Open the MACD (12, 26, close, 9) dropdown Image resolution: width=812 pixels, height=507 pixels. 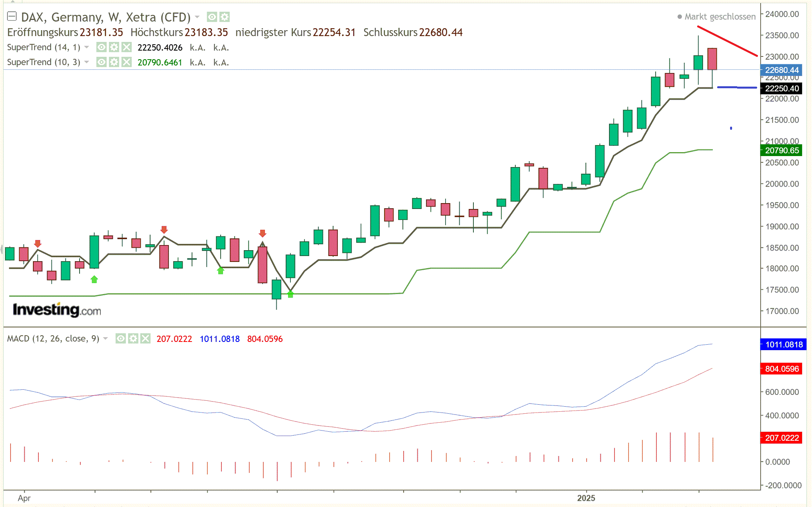[x=105, y=339]
